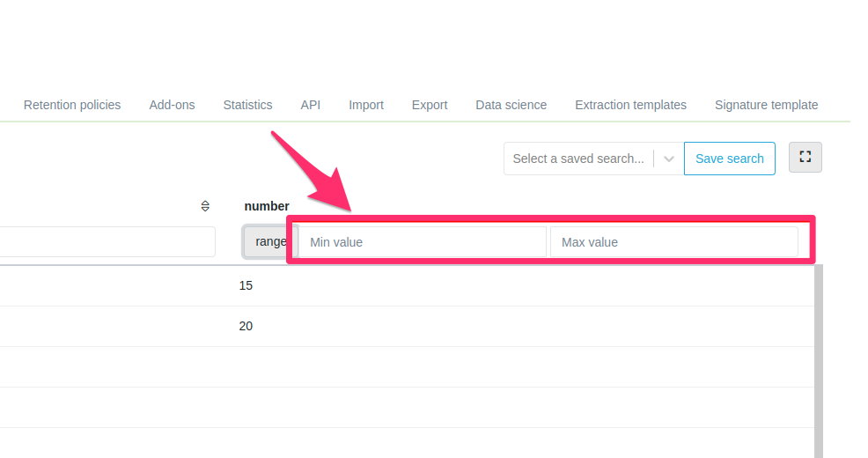Select the table cell showing 15
Screen dimensions: 868x458
[246, 285]
